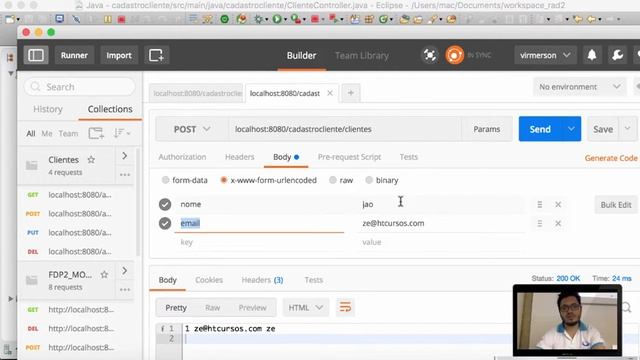Open the HTML format dropdown
This screenshot has width=640, height=360.
coord(305,307)
